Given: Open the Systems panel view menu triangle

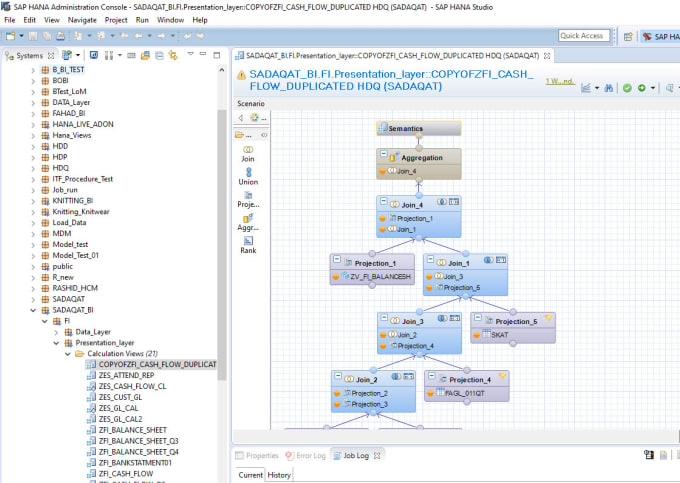Looking at the screenshot, I should [x=190, y=54].
